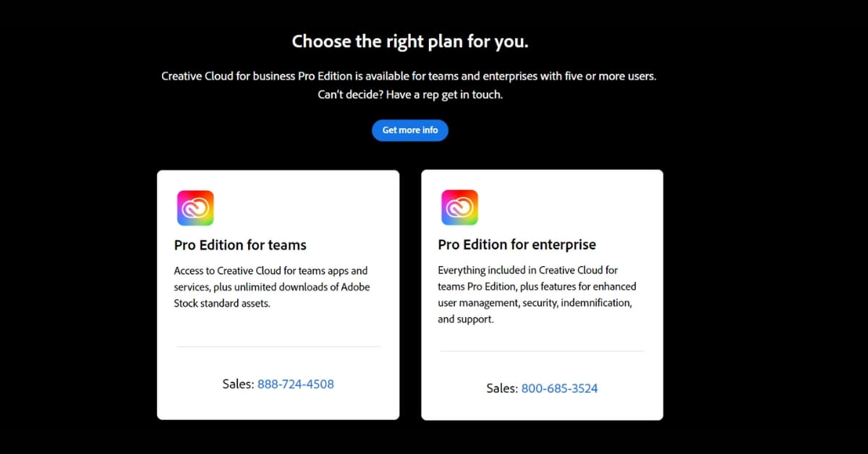Click the Choose the right plan for you title
The image size is (868, 454).
click(x=410, y=41)
